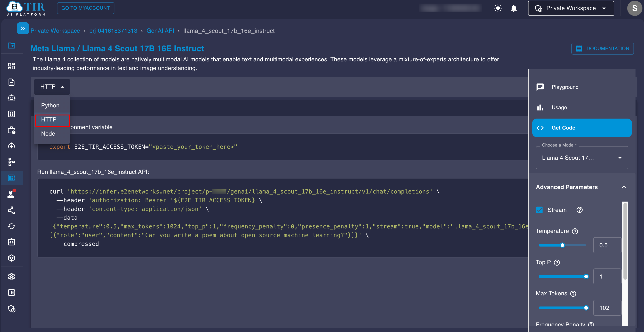644x332 pixels.
Task: Open notifications bell
Action: click(x=514, y=8)
